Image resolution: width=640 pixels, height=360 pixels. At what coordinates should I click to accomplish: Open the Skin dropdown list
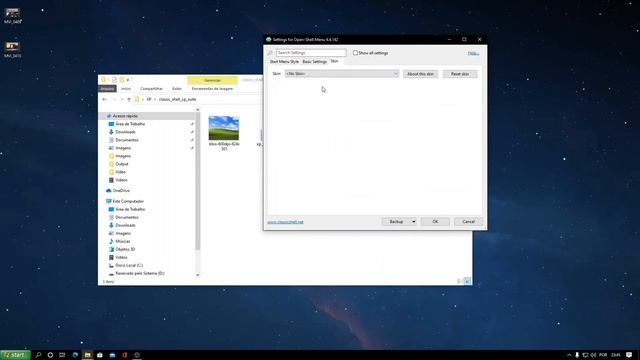[342, 73]
